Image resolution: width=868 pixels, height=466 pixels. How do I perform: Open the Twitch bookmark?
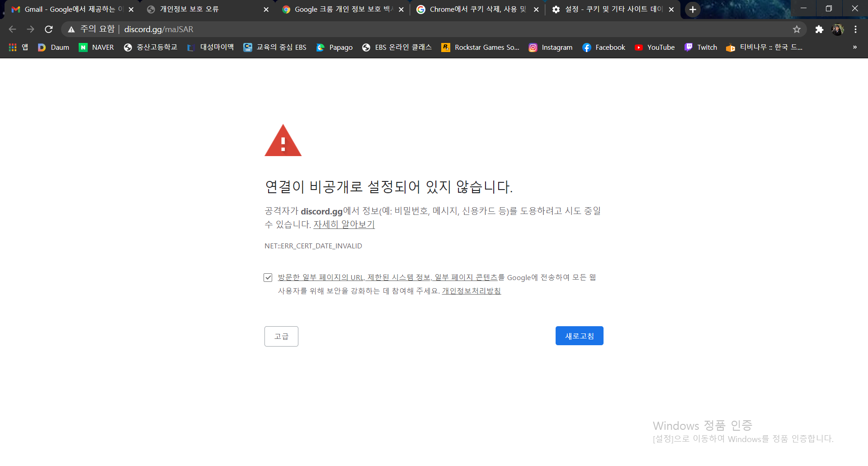(700, 47)
